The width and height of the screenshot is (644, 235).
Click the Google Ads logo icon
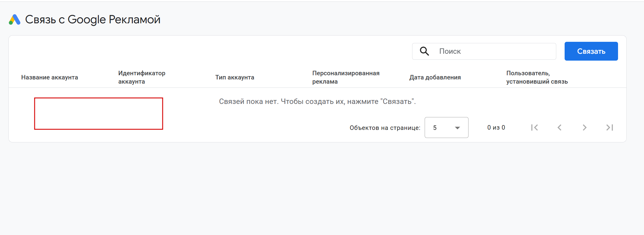pos(15,20)
